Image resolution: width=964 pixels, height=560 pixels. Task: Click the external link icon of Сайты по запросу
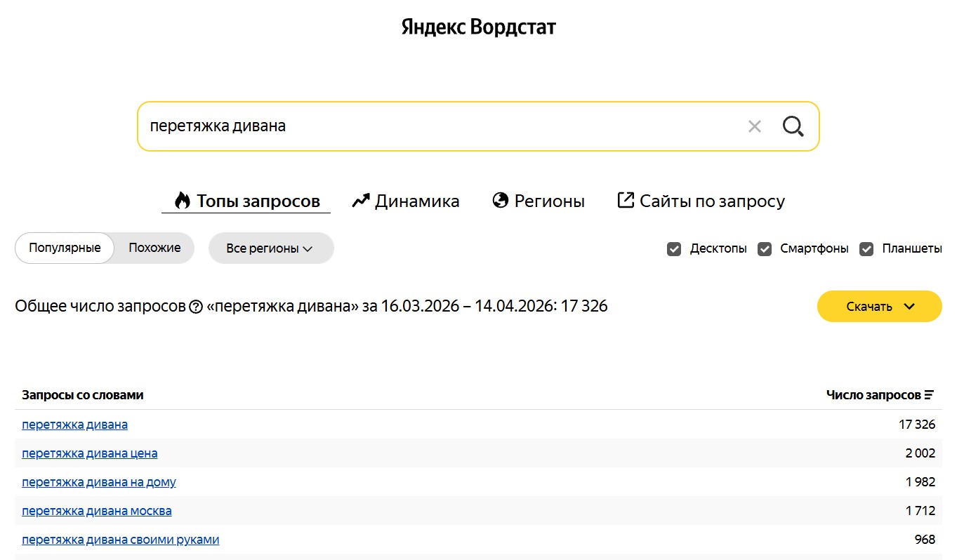[x=625, y=201]
